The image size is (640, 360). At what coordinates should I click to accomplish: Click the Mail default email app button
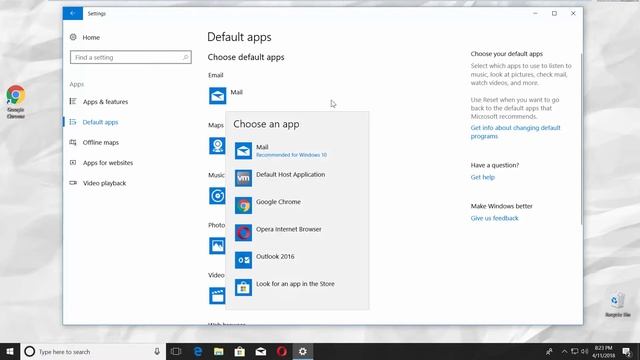click(226, 96)
